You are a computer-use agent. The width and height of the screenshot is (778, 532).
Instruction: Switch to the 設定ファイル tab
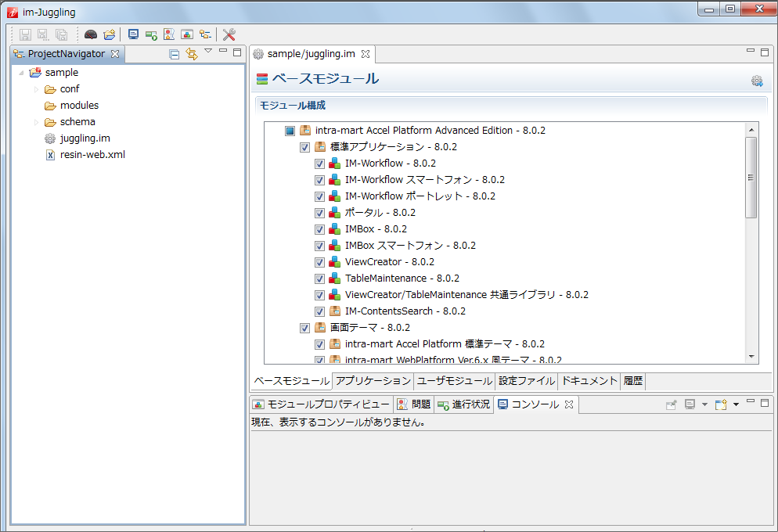coord(527,381)
